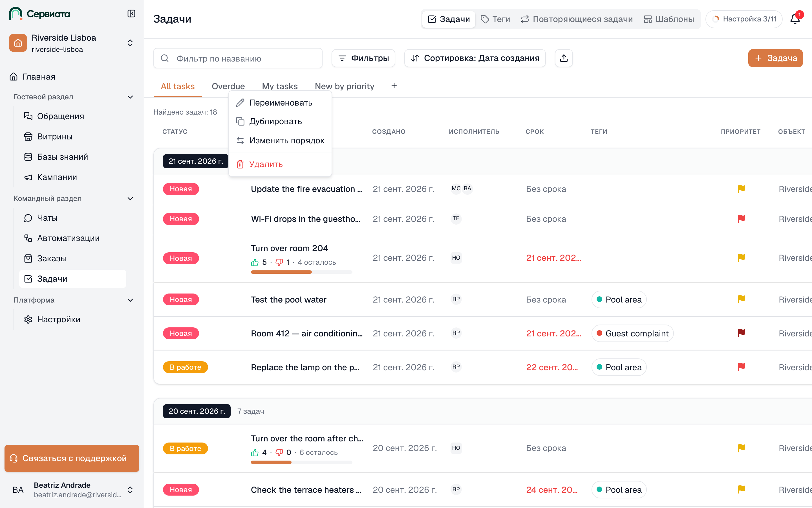
Task: Open Чаты in sidebar
Action: pyautogui.click(x=72, y=218)
